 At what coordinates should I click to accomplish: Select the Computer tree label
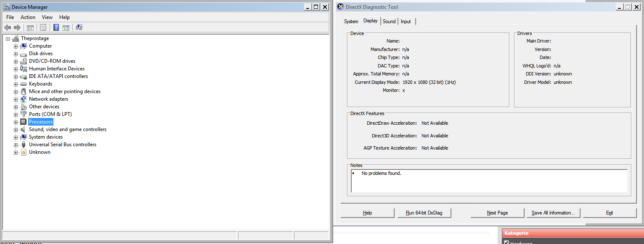click(40, 46)
